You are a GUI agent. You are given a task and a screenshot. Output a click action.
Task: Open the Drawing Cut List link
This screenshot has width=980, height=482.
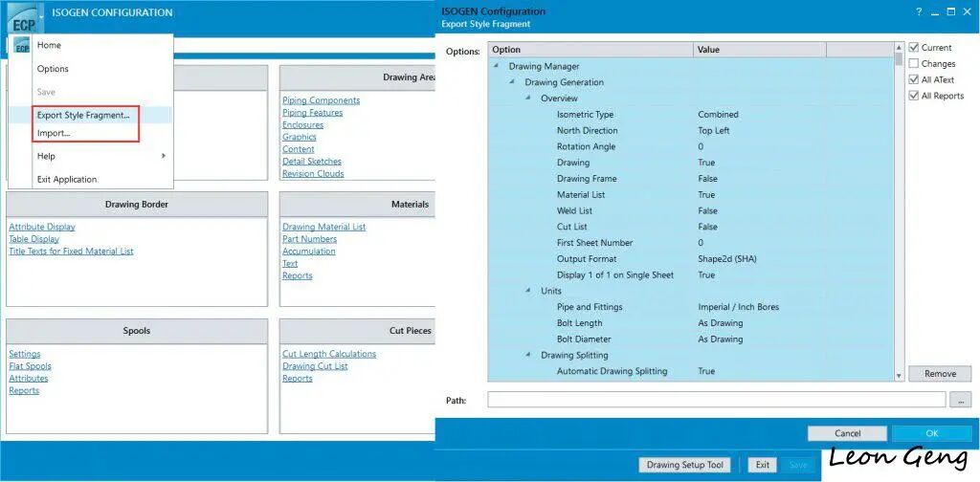coord(315,366)
